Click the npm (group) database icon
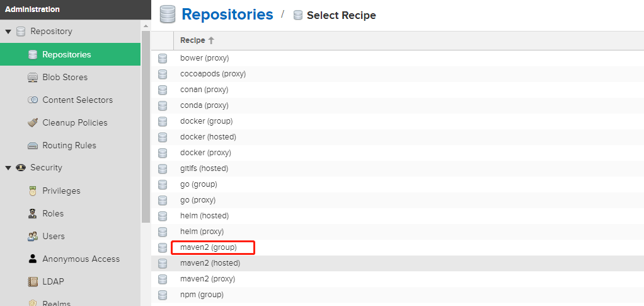Viewport: 644px width, 306px height. [163, 295]
